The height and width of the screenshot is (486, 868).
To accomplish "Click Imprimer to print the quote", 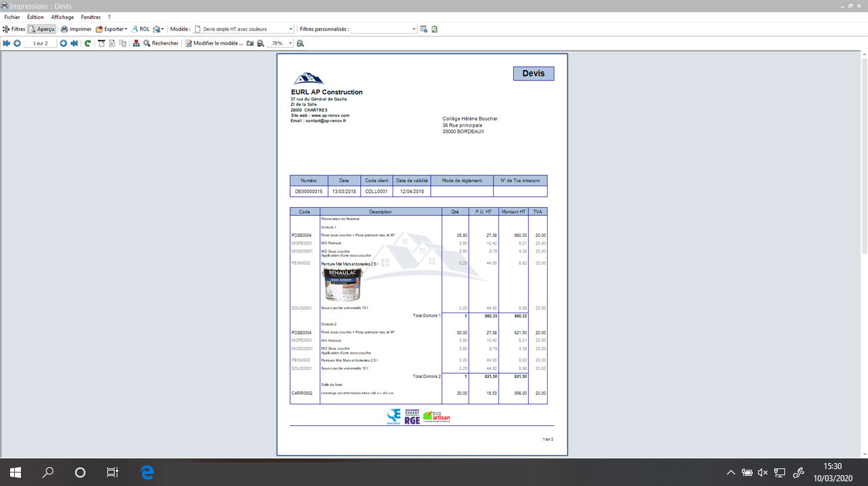I will click(76, 29).
